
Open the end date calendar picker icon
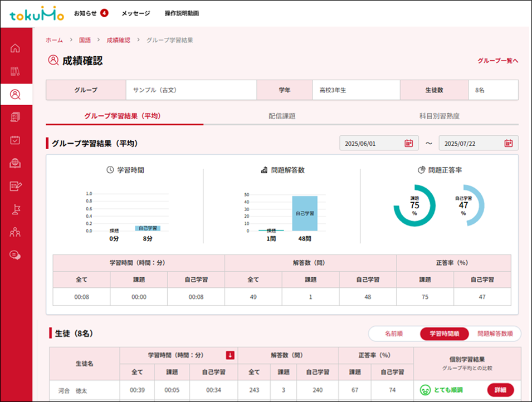pos(508,143)
